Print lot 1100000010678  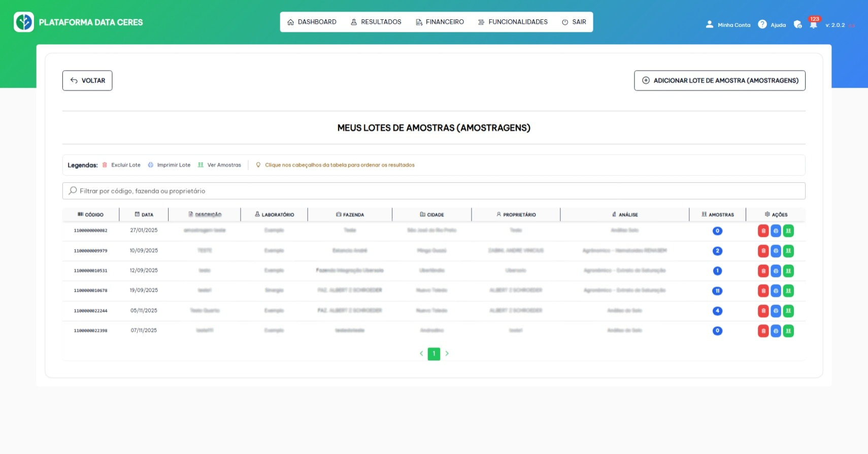[776, 291]
